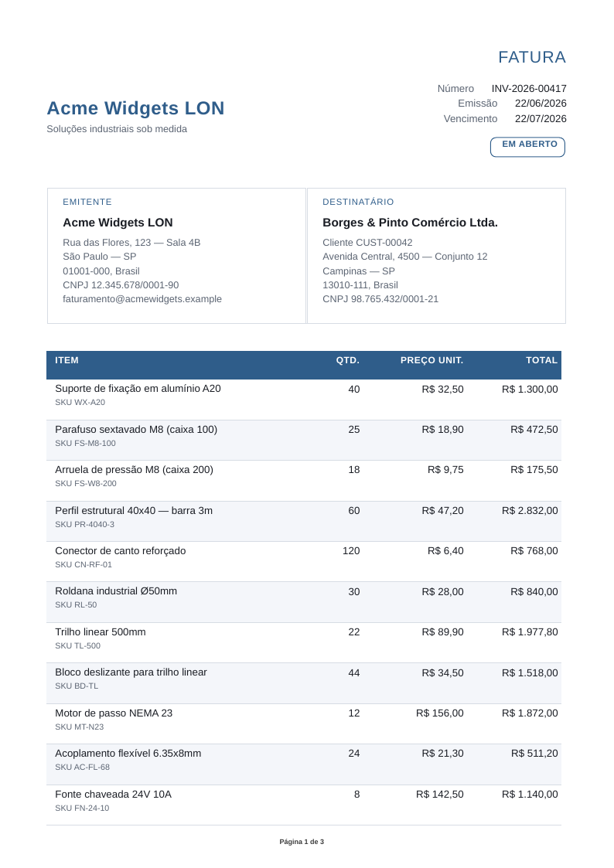Click the Acme Widgets LON company title
Image resolution: width=614 pixels, height=868 pixels.
135,108
